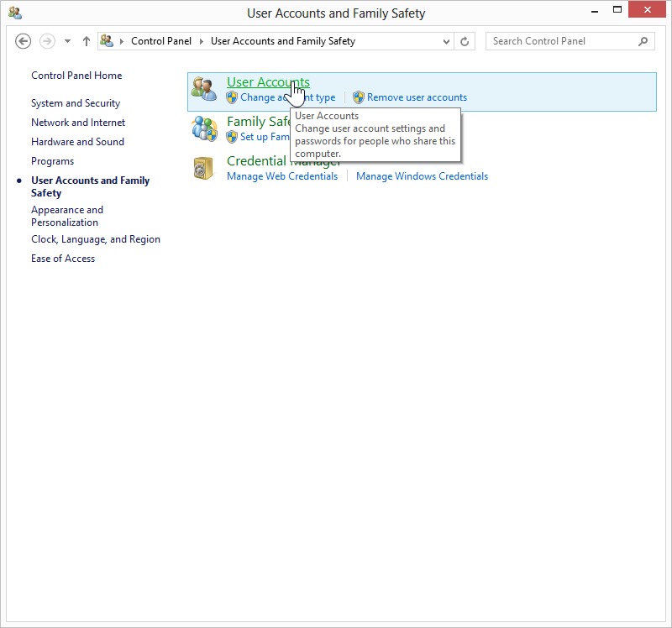672x628 pixels.
Task: Click Manage Web Credentials link
Action: (x=282, y=176)
